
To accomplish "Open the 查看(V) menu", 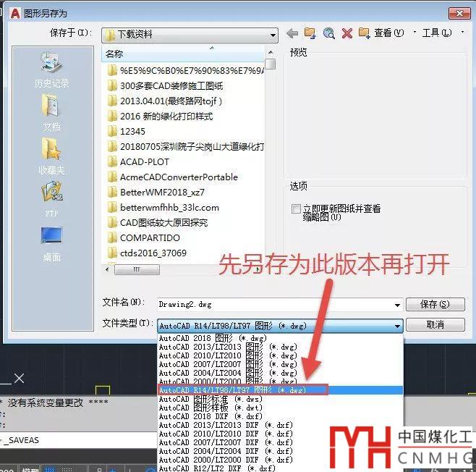I will click(x=388, y=33).
